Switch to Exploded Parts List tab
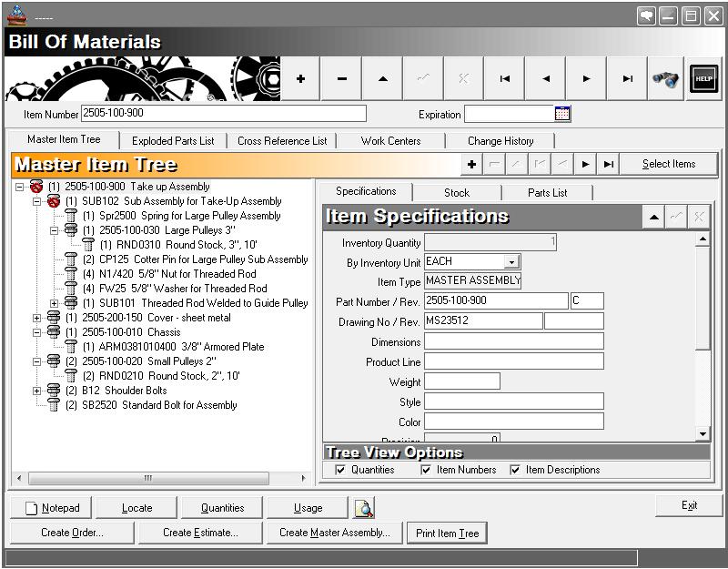This screenshot has width=728, height=569. click(x=173, y=141)
